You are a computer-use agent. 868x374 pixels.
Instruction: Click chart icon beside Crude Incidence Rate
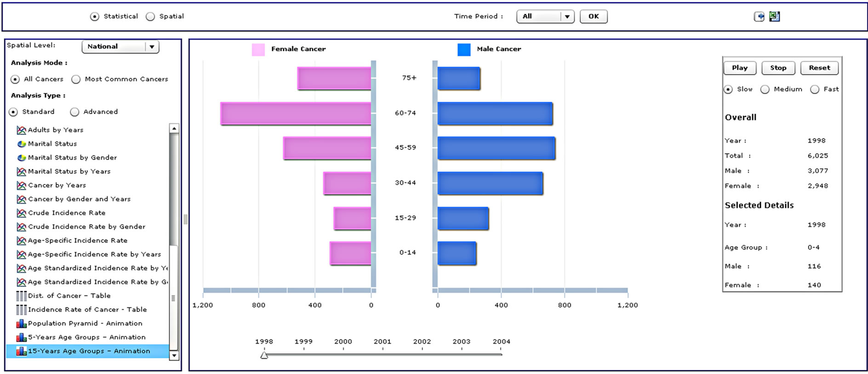pyautogui.click(x=21, y=213)
